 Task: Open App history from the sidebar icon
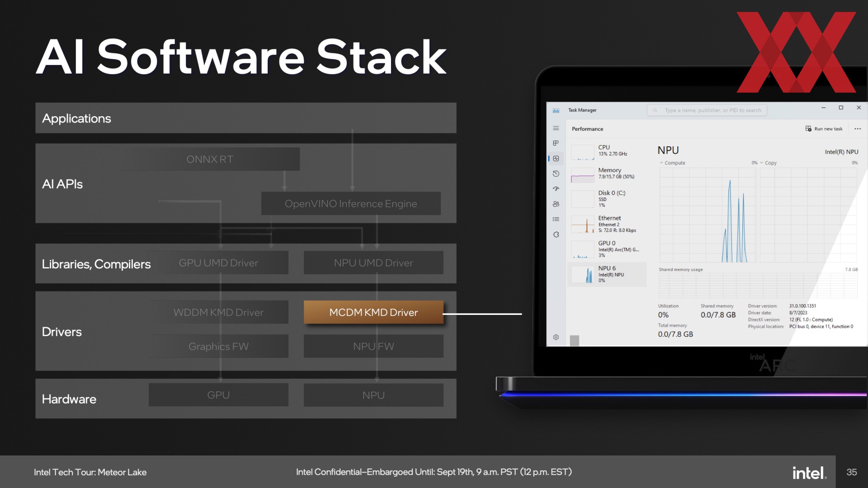pyautogui.click(x=556, y=174)
